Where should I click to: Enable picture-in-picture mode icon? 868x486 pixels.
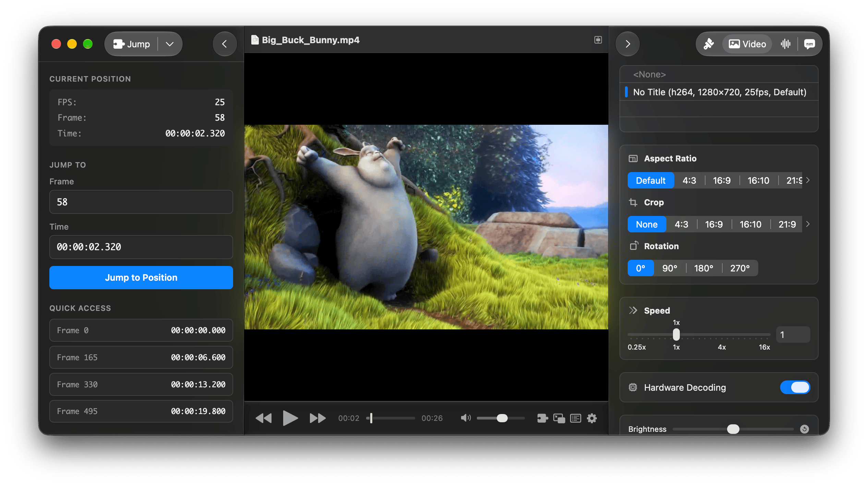tap(559, 418)
